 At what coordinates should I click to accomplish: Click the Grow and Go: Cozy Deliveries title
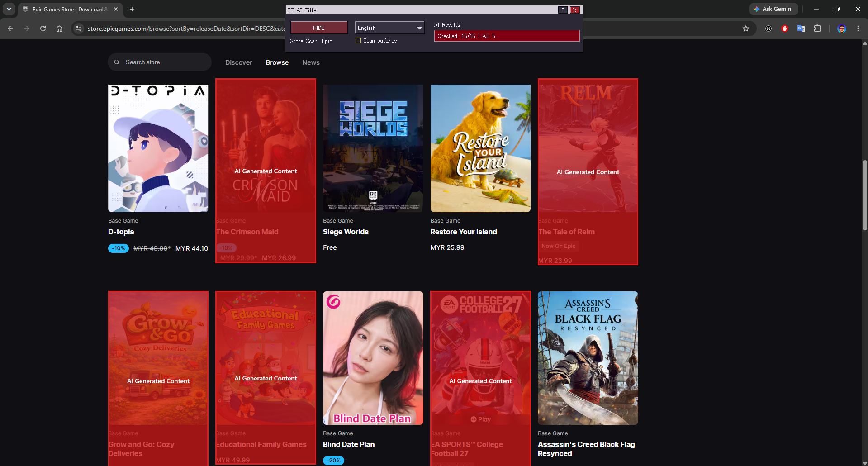[141, 449]
